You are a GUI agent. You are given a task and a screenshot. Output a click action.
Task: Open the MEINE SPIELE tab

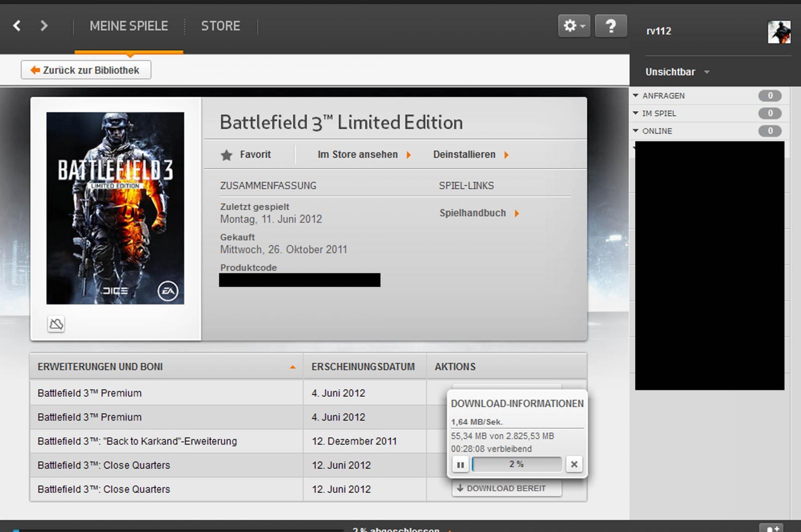(129, 26)
